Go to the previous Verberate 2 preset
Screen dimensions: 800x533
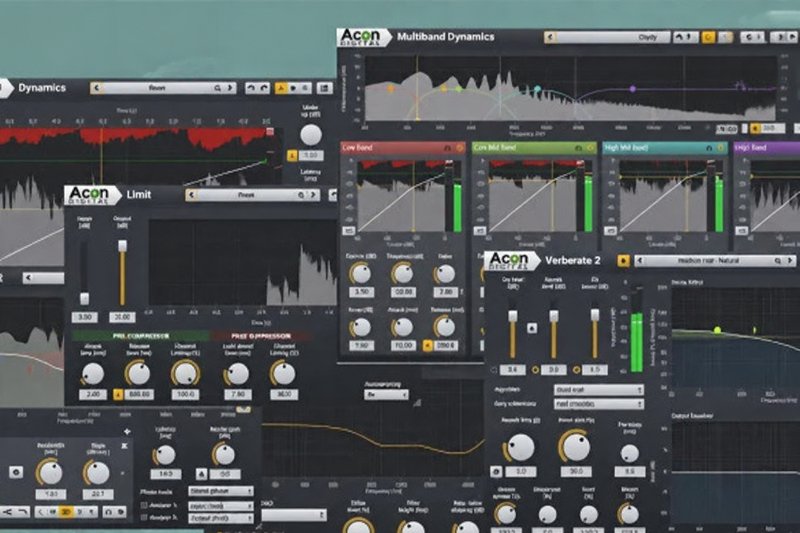[x=641, y=261]
